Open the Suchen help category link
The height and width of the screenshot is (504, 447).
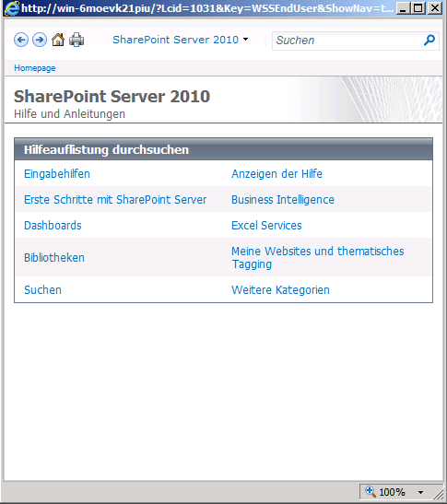[42, 290]
